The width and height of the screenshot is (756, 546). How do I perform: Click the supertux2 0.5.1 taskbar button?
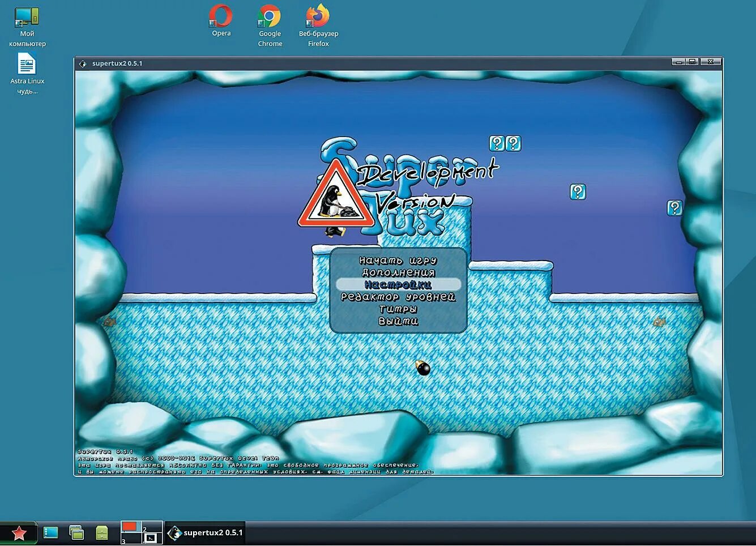[206, 533]
